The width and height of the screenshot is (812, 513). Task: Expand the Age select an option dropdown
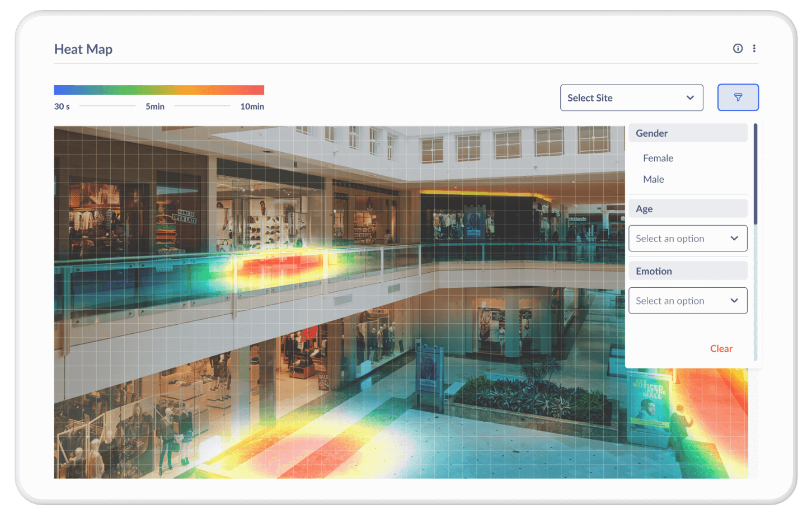click(x=688, y=239)
